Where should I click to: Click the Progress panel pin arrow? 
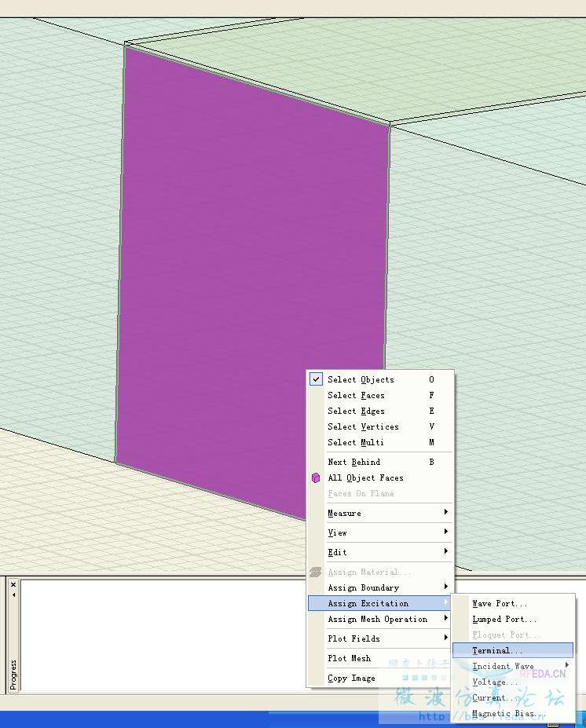click(13, 594)
